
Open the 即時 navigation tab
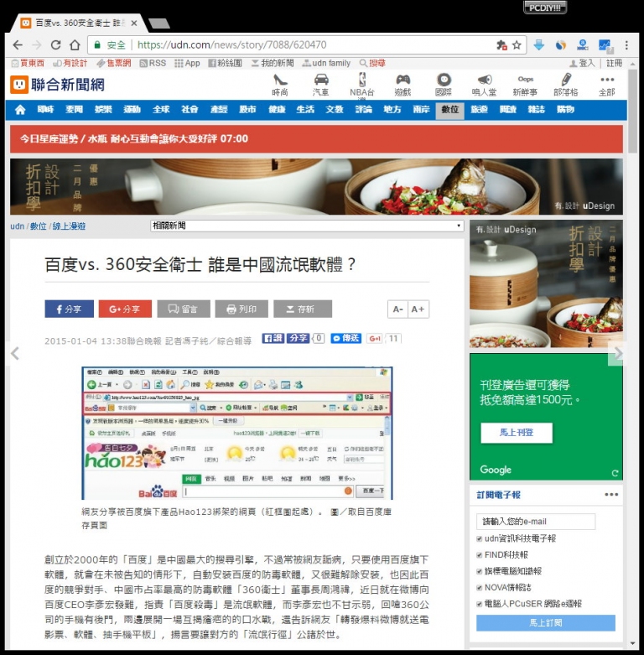coord(45,109)
